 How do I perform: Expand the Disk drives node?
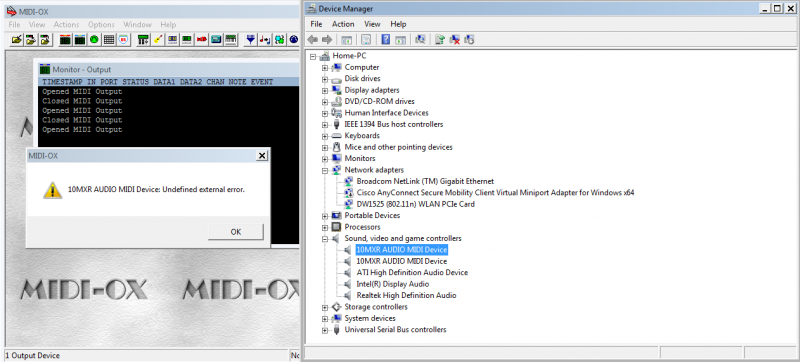coord(325,79)
